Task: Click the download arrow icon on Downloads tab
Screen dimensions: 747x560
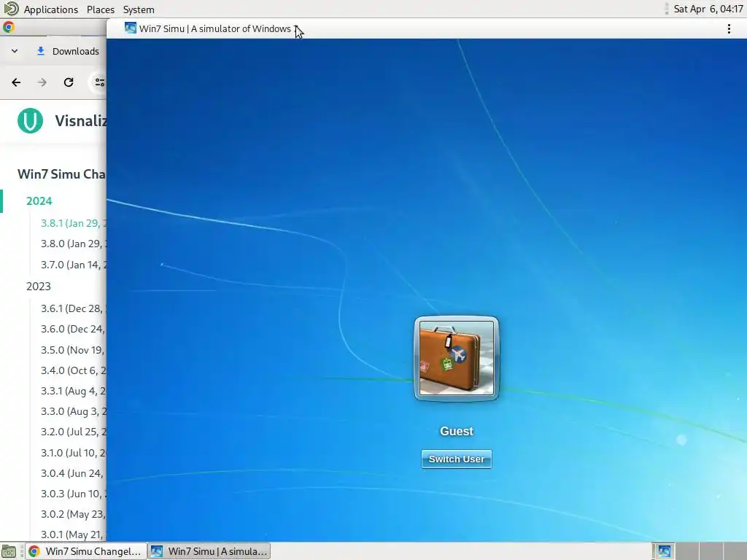Action: click(41, 51)
